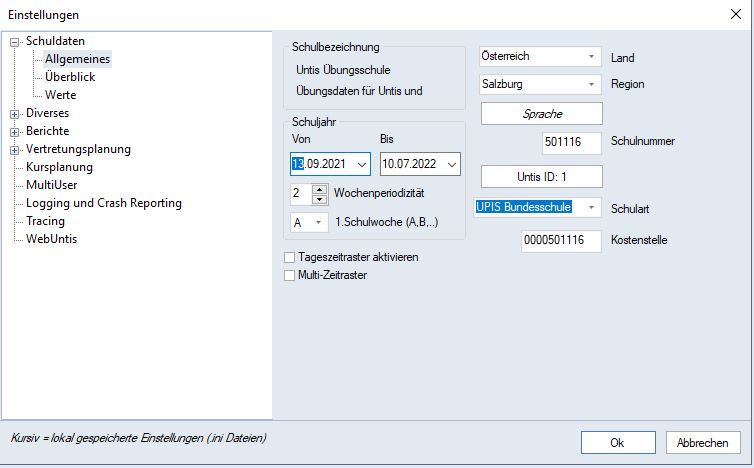Open the Schulart dropdown list

591,208
